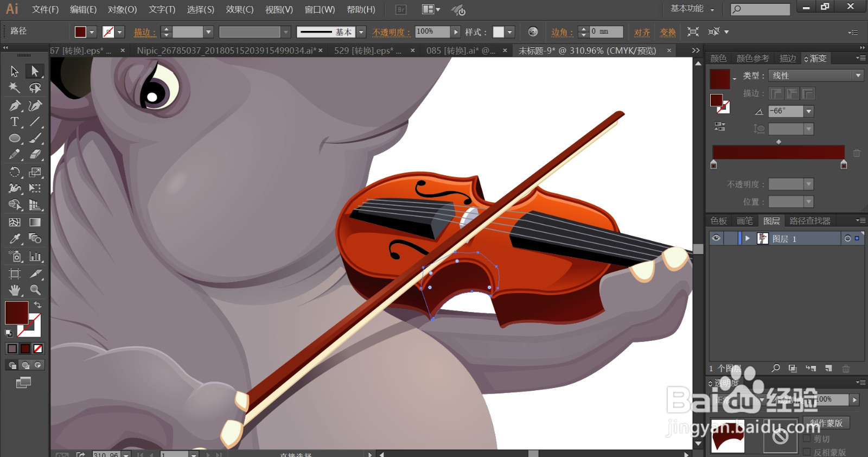Swap fill and stroke colors
Viewport: 868px width, 457px height.
coord(37,305)
